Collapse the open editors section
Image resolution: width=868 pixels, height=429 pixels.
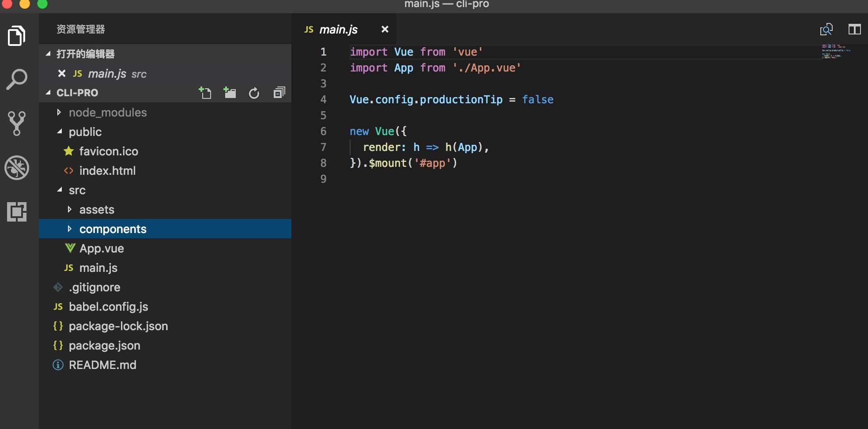click(x=48, y=54)
